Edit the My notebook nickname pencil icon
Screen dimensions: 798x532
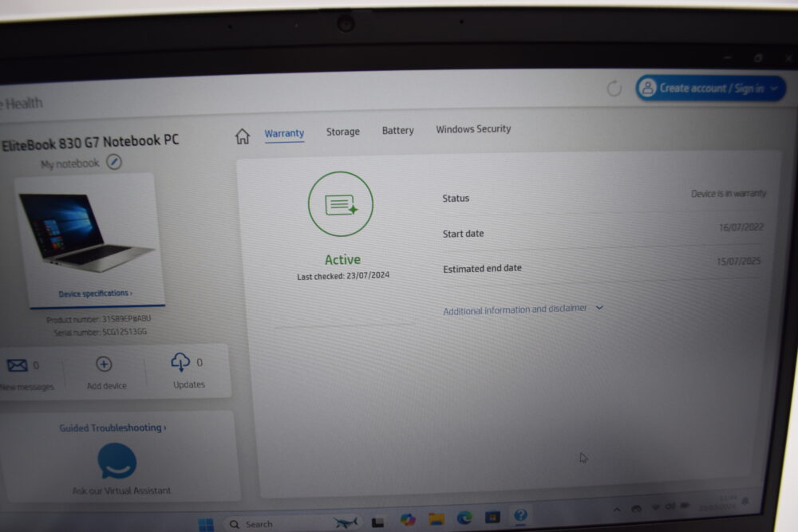pos(114,162)
